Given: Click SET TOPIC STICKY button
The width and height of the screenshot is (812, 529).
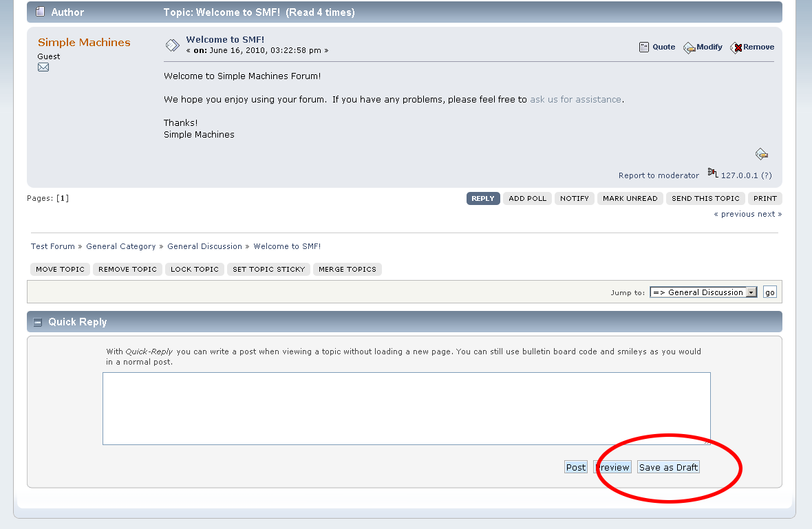Looking at the screenshot, I should click(269, 270).
